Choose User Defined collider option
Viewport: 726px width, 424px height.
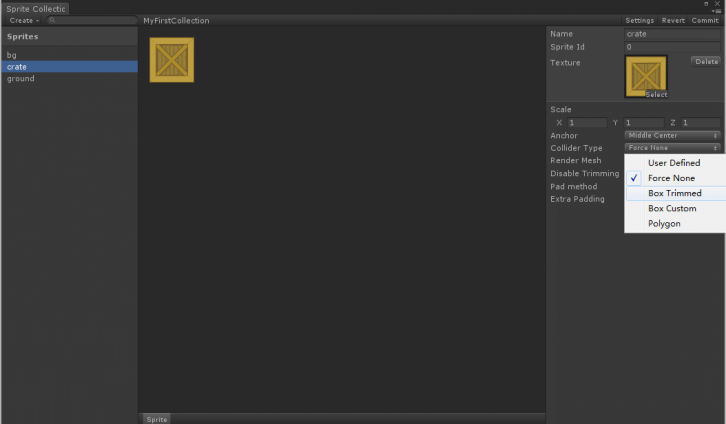click(676, 163)
